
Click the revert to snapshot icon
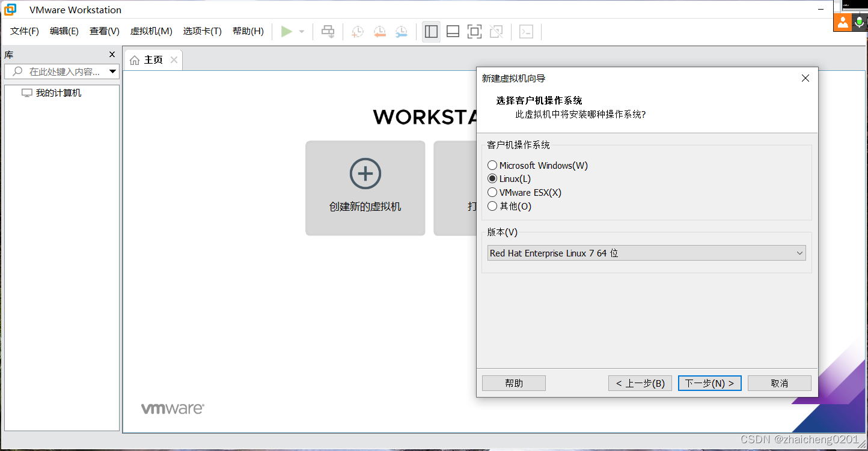379,32
